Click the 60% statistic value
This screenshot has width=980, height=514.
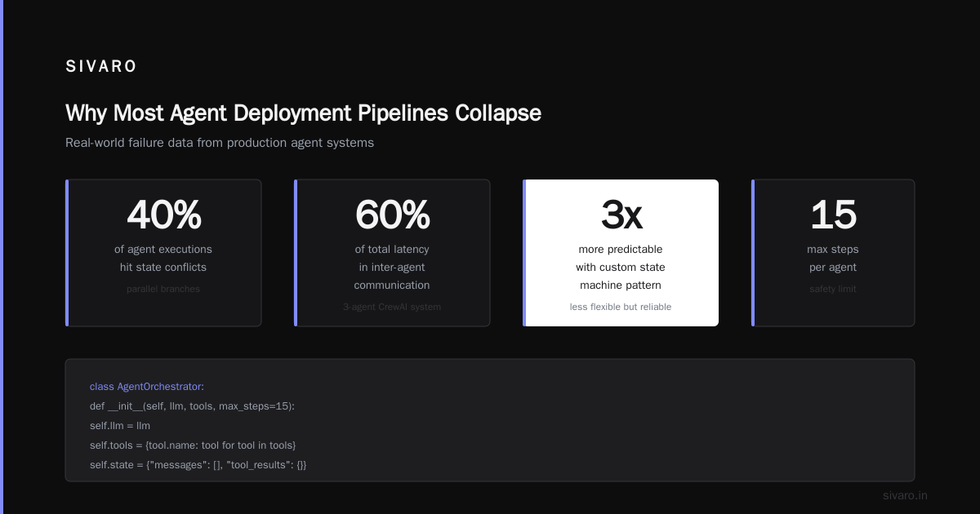392,215
